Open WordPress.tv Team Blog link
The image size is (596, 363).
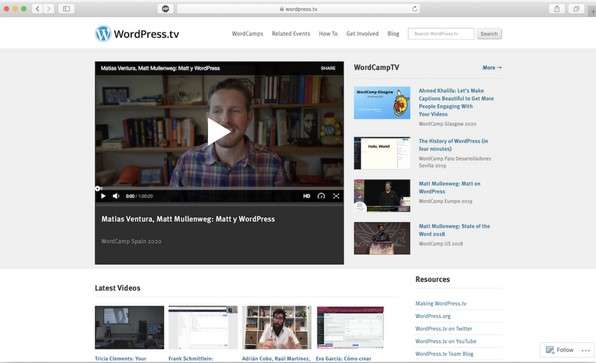coord(444,353)
